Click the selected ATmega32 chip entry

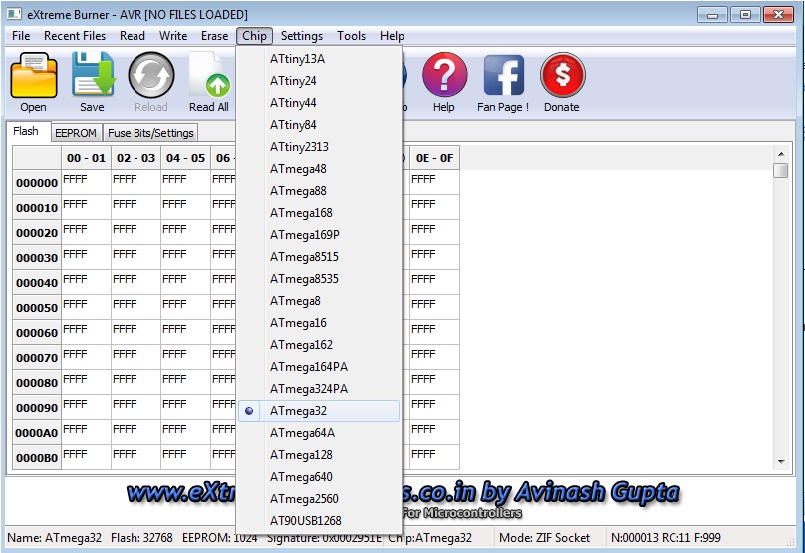tap(319, 411)
